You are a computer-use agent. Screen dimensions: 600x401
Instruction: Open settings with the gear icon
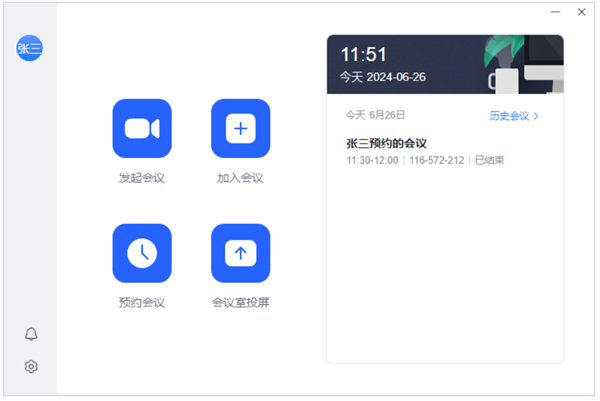tap(31, 367)
